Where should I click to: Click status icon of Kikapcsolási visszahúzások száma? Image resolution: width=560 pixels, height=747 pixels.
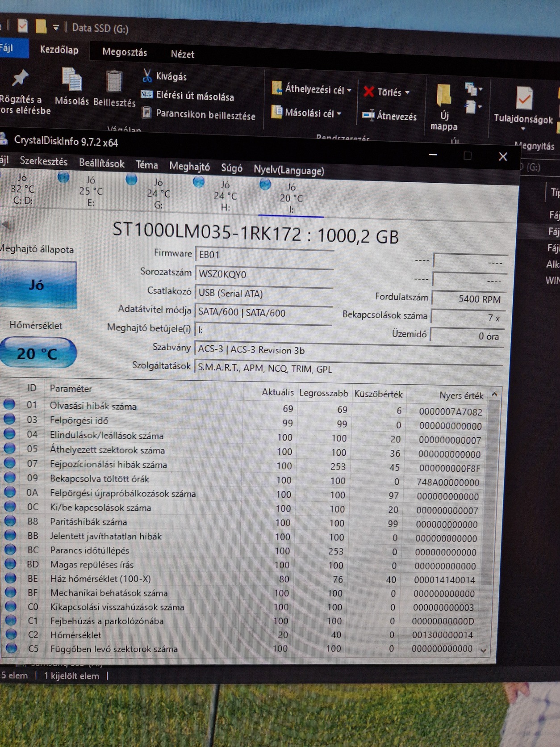click(11, 606)
